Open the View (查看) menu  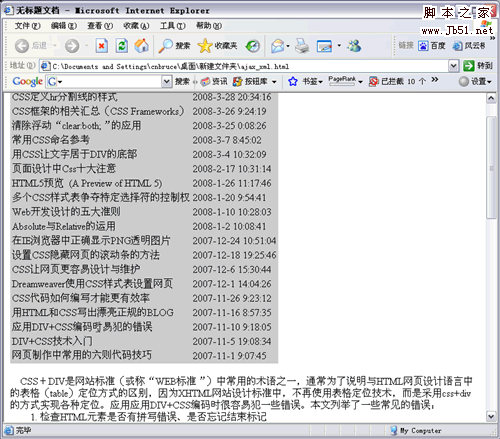100,26
